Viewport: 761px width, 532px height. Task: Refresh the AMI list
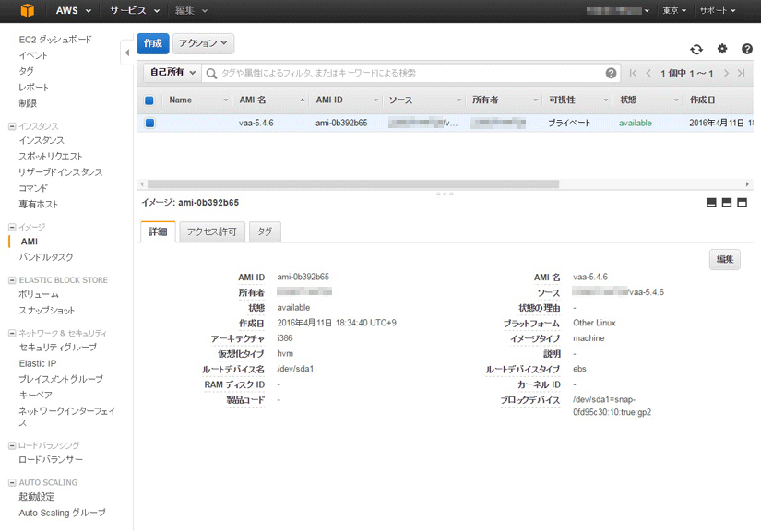click(x=696, y=49)
